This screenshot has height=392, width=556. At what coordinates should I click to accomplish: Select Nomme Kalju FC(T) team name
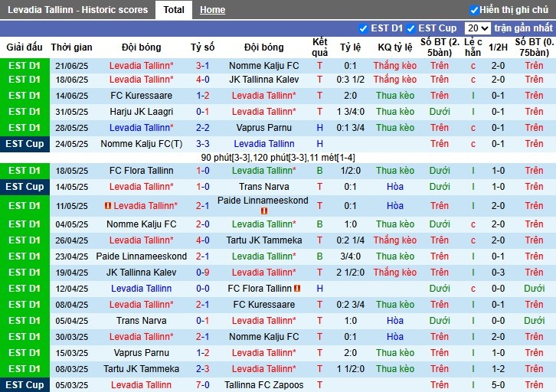point(141,143)
